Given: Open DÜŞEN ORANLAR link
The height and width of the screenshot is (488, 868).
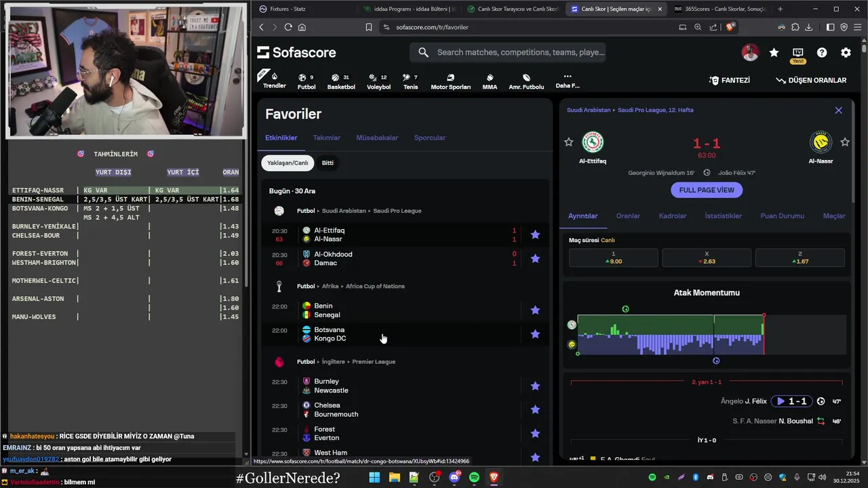Looking at the screenshot, I should (811, 80).
